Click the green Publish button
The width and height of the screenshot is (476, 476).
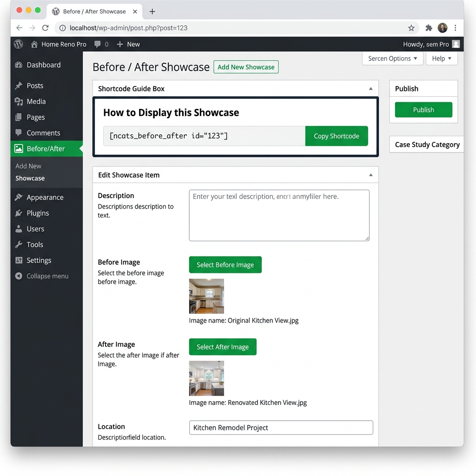coord(423,110)
